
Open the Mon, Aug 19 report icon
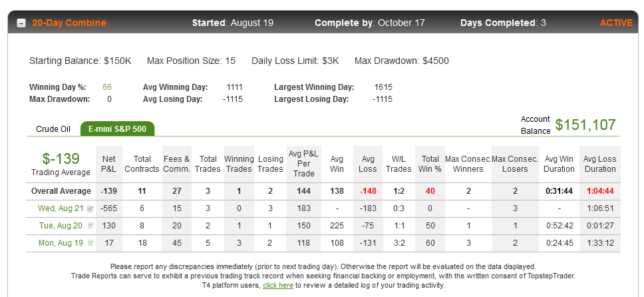coord(90,243)
